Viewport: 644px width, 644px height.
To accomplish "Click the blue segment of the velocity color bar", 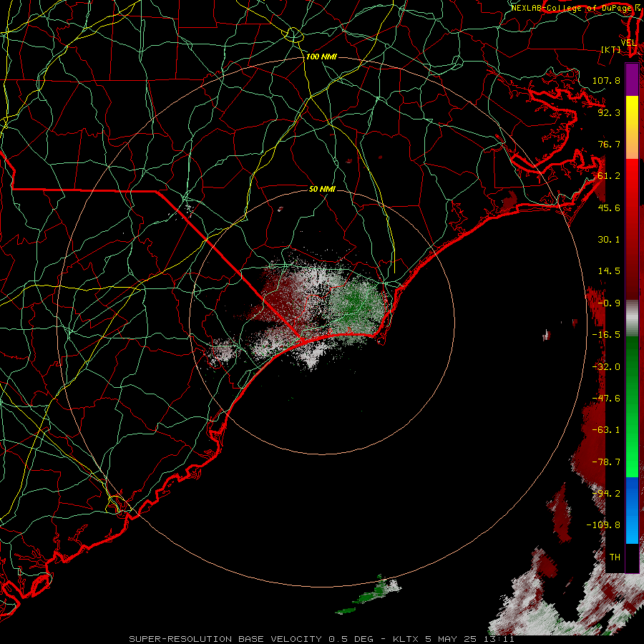I will pos(632,510).
